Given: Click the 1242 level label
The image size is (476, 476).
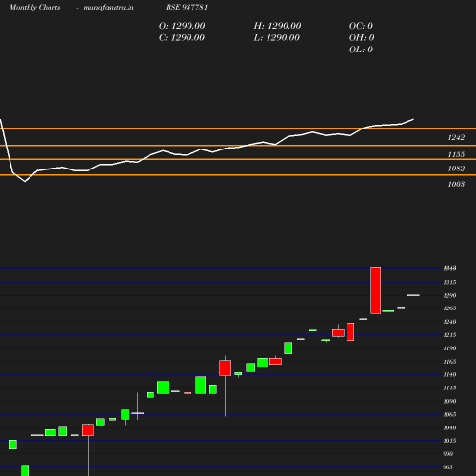Looking at the screenshot, I should [456, 137].
